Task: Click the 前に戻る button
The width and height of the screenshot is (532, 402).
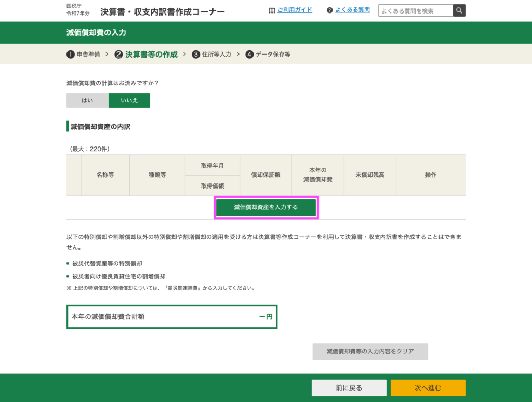Action: coord(349,387)
